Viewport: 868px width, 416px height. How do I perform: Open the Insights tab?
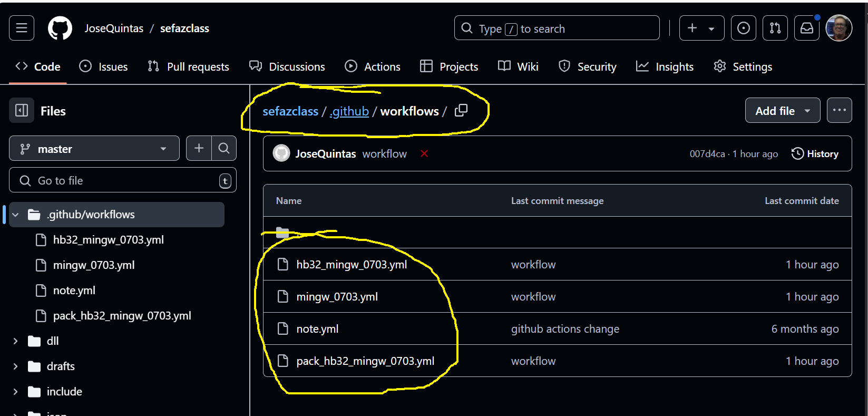click(665, 66)
